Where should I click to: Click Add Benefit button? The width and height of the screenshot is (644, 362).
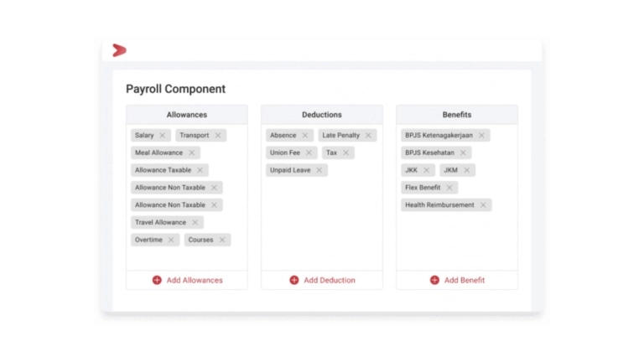pyautogui.click(x=457, y=280)
